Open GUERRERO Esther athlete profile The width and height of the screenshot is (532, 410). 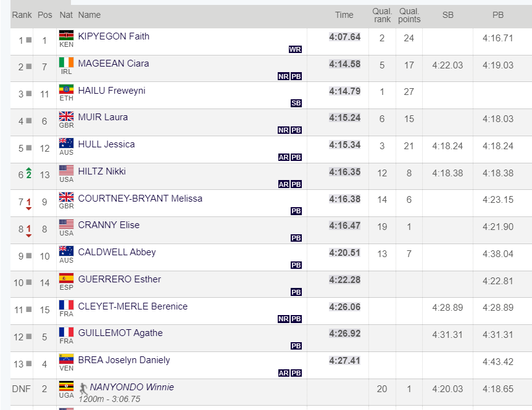120,279
